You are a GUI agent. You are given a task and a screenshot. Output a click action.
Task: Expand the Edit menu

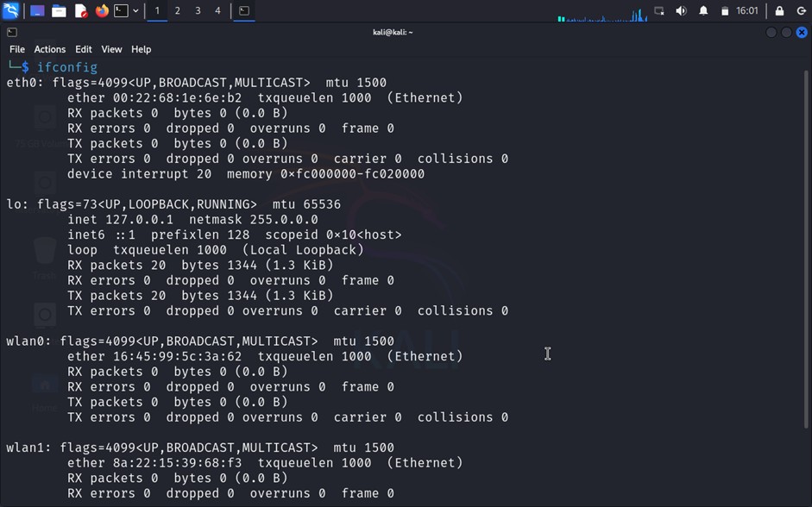click(x=83, y=49)
